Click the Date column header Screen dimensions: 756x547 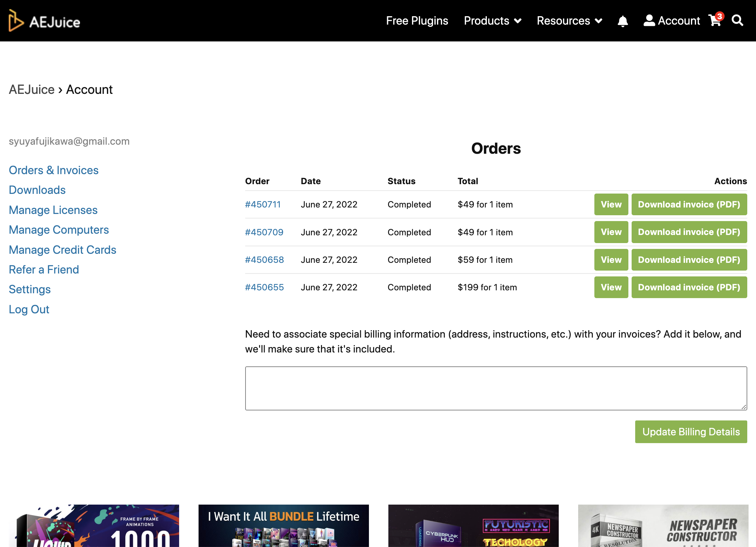click(x=311, y=181)
